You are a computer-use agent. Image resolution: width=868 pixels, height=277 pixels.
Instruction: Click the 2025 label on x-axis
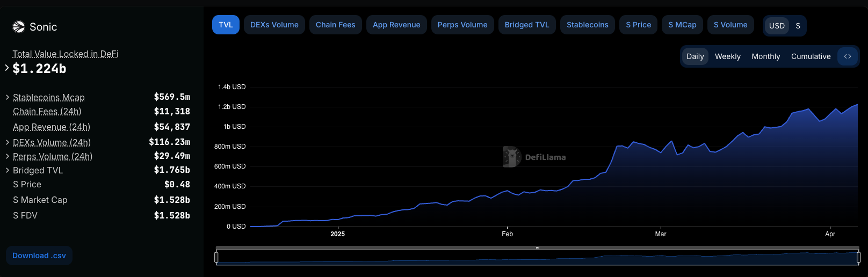338,234
